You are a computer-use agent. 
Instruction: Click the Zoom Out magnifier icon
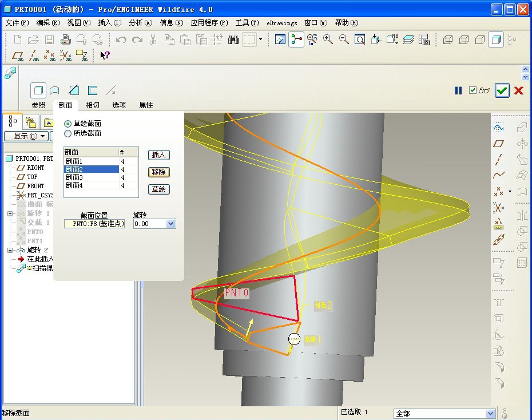344,39
